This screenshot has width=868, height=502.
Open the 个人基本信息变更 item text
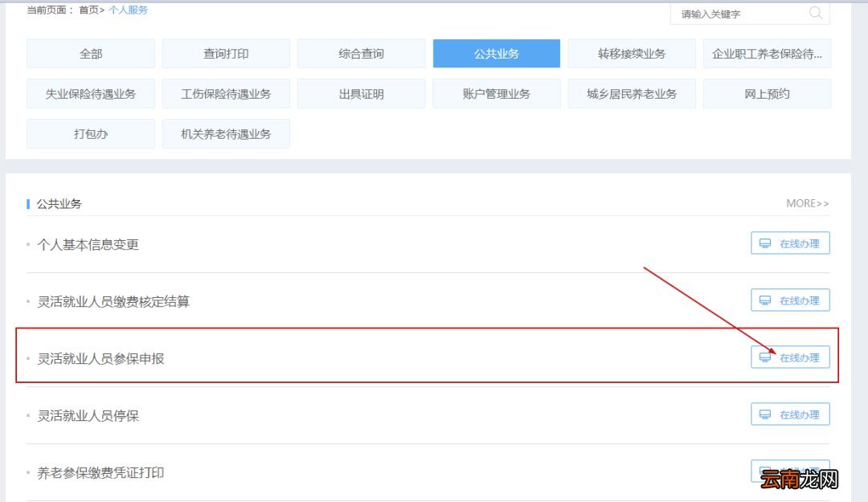point(88,245)
